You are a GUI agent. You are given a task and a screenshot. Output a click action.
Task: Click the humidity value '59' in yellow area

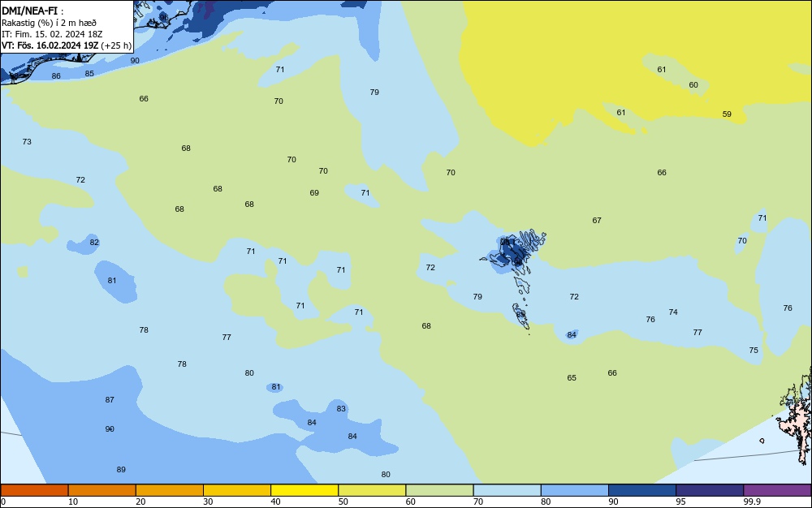pyautogui.click(x=727, y=114)
